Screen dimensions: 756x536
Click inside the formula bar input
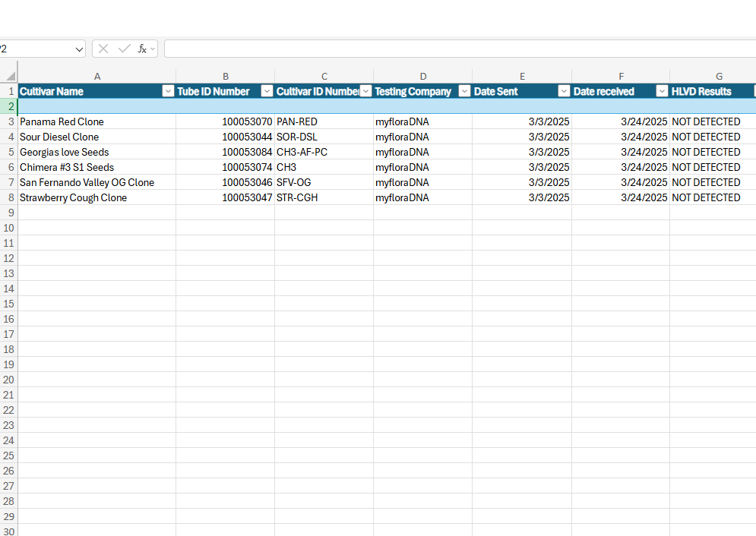click(x=456, y=49)
